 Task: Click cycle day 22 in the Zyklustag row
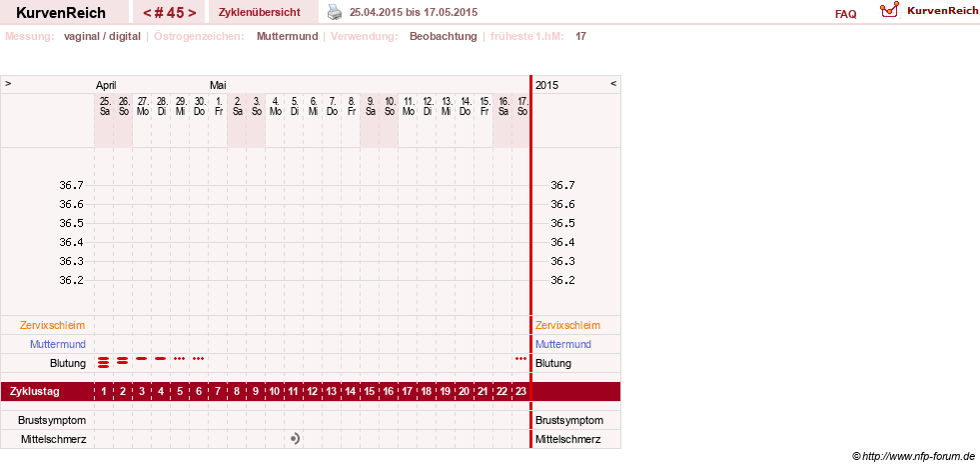point(502,392)
